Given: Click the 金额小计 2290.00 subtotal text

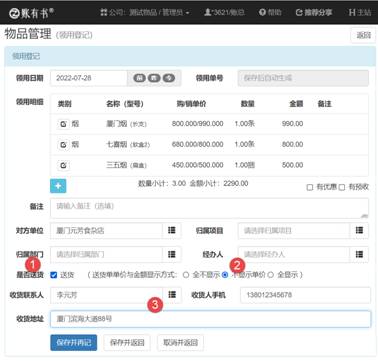Looking at the screenshot, I should pos(219,184).
